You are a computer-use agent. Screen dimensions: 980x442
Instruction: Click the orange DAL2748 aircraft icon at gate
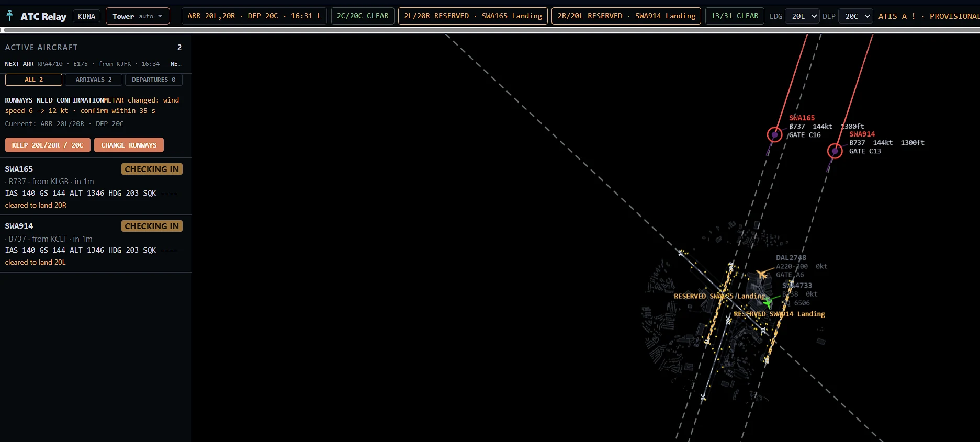click(x=762, y=274)
